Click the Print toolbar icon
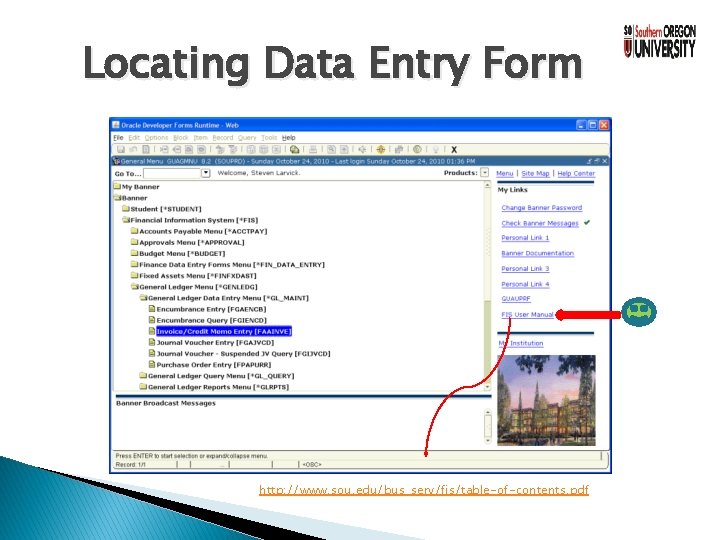720x540 pixels. point(313,149)
